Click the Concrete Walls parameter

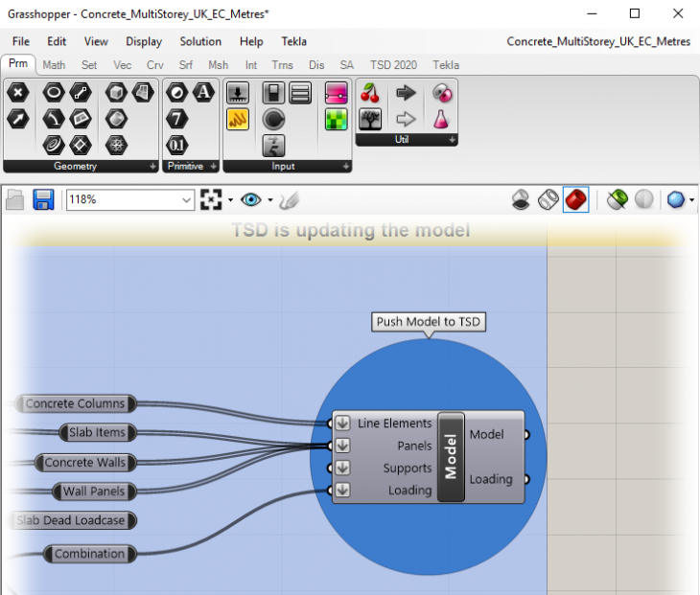click(85, 463)
